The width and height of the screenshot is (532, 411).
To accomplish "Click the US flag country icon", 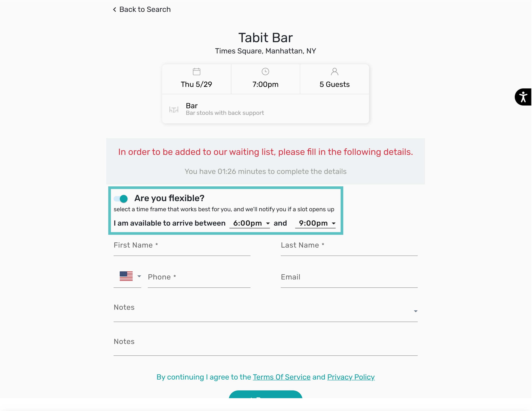I will tap(126, 276).
